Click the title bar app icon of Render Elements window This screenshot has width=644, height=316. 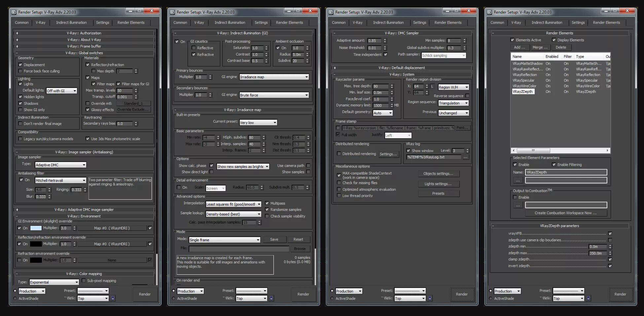coord(489,12)
